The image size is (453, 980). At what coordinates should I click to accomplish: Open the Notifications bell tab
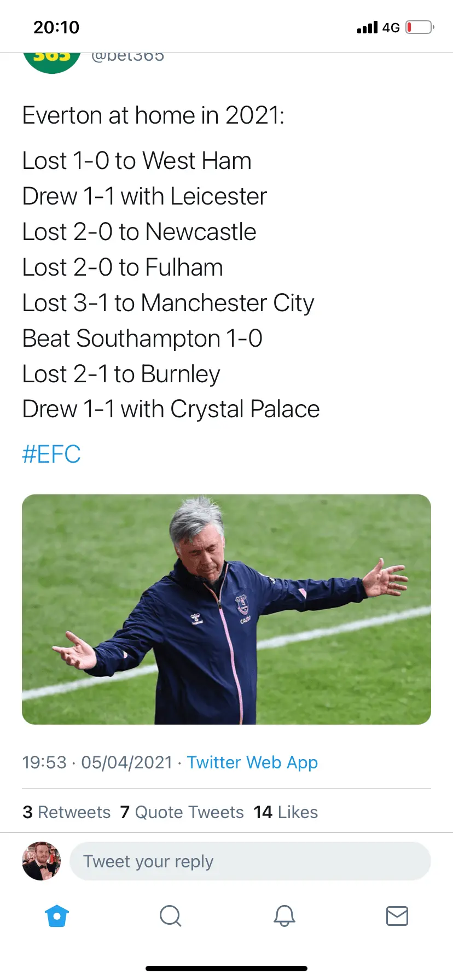[x=284, y=915]
